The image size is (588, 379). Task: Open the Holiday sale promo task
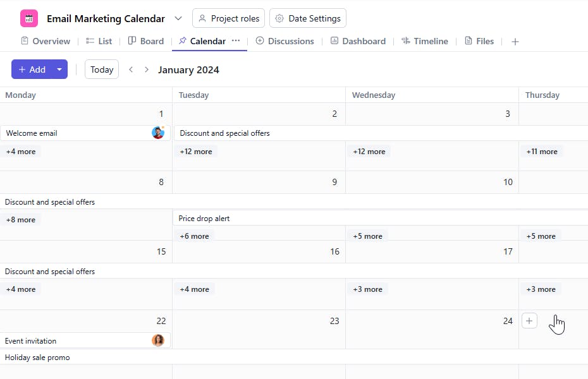coord(37,358)
